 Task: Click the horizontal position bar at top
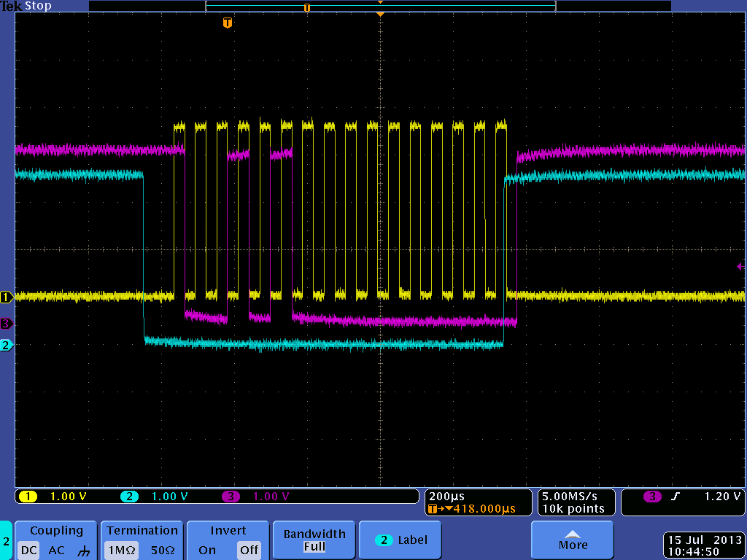point(379,5)
